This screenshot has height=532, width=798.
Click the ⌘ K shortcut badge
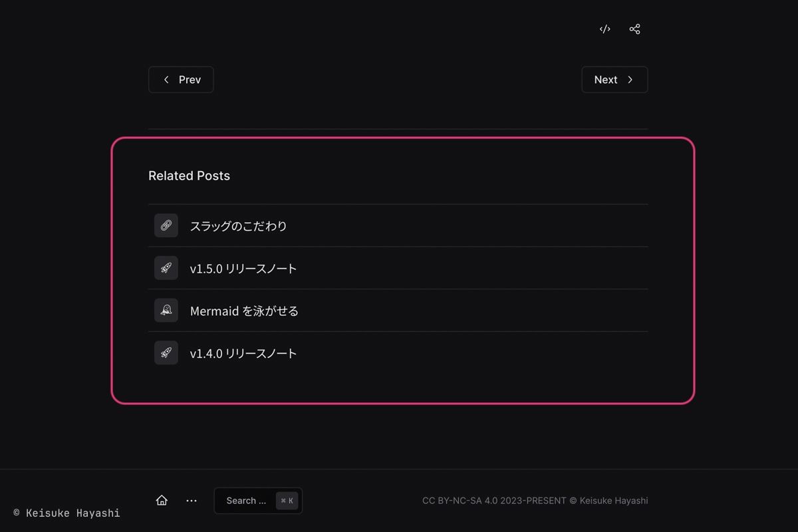(287, 501)
